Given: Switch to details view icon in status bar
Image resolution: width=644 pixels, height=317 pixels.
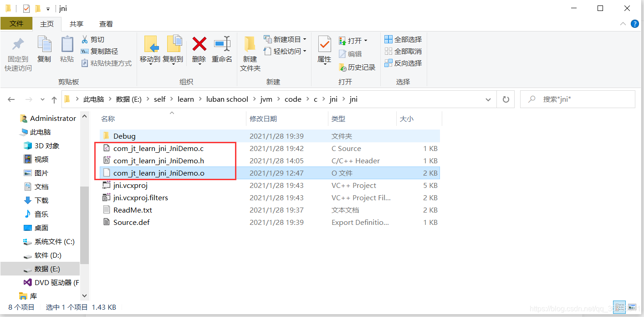Looking at the screenshot, I should (x=619, y=307).
